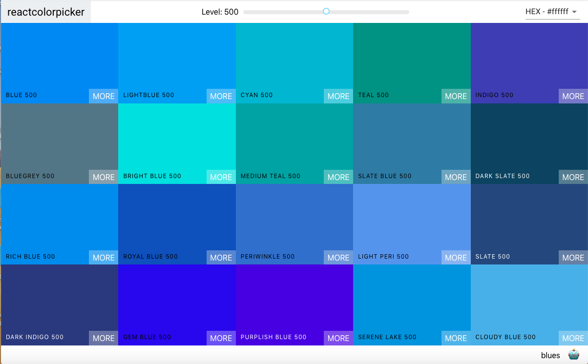
Task: Open MORE options for BRIGHT BLUE 500
Action: click(221, 177)
